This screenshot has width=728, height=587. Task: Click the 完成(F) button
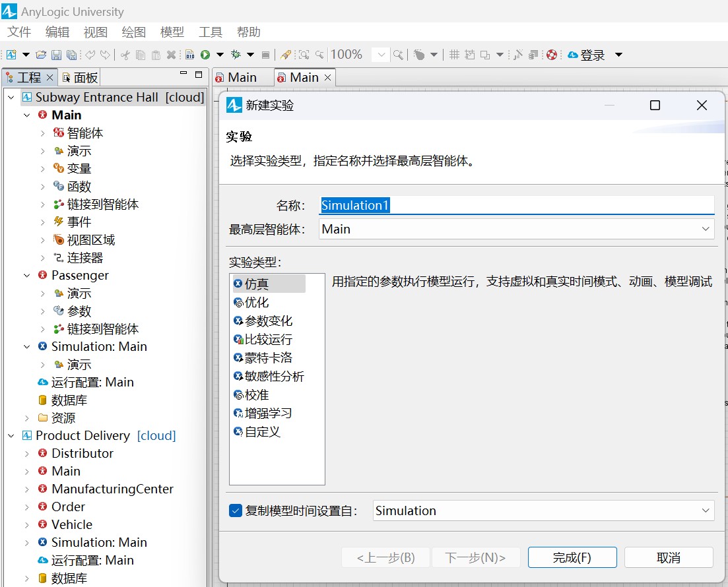[572, 557]
